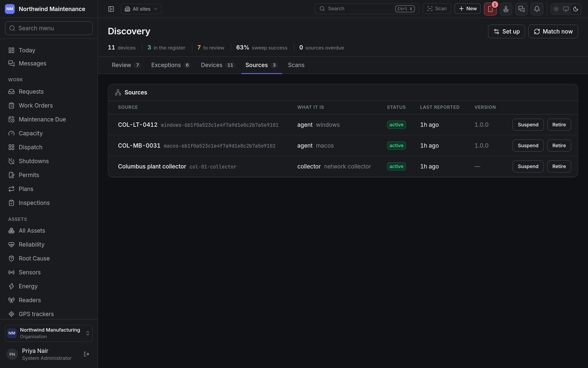Focus the top Search field

pyautogui.click(x=367, y=9)
